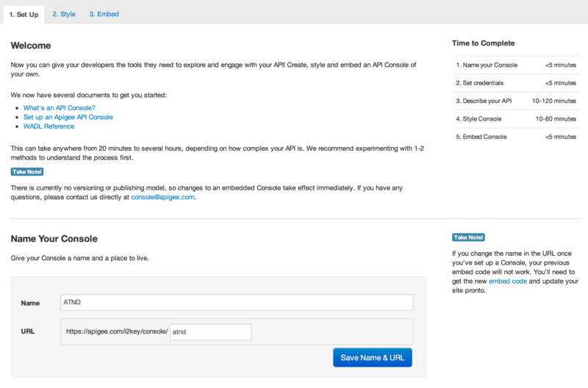The image size is (588, 388).
Task: Follow the embed code link
Action: (508, 281)
